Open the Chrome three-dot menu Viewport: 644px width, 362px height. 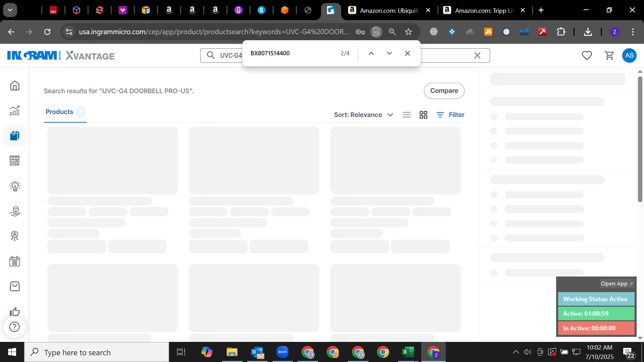pyautogui.click(x=633, y=32)
